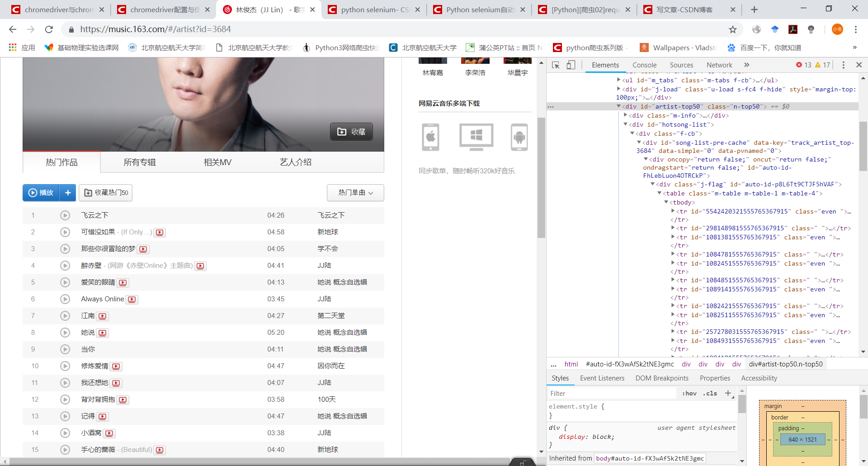Show more bookmarks chevron
Image resolution: width=868 pixels, height=466 pixels.
point(854,48)
